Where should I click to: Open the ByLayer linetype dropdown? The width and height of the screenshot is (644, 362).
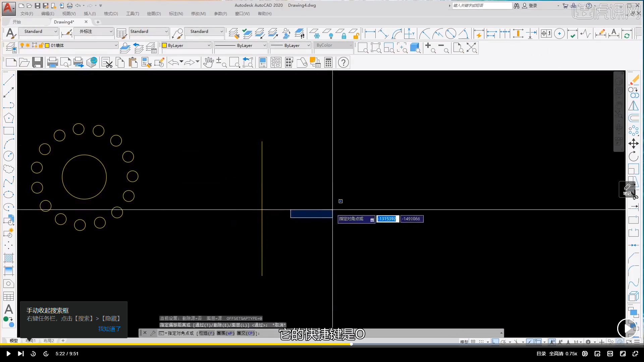pos(240,45)
